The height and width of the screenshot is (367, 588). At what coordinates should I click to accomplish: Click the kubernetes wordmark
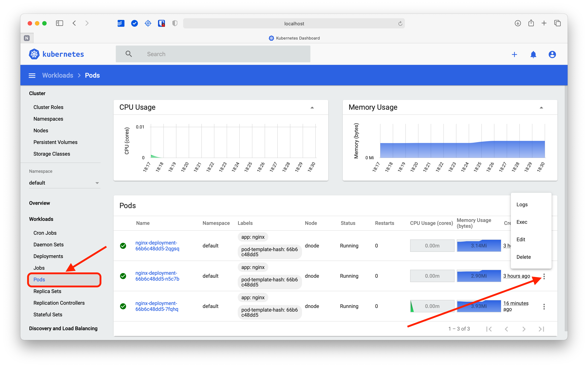(63, 54)
